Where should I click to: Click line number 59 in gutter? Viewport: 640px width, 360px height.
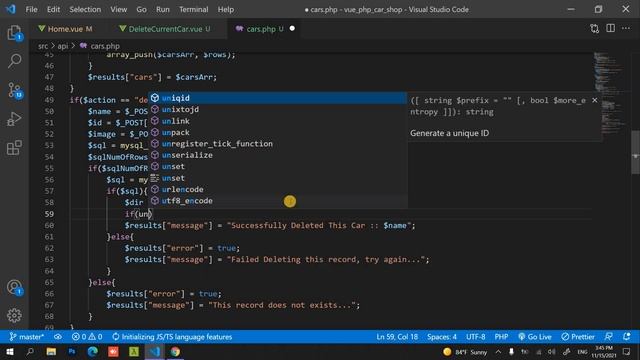click(x=49, y=214)
